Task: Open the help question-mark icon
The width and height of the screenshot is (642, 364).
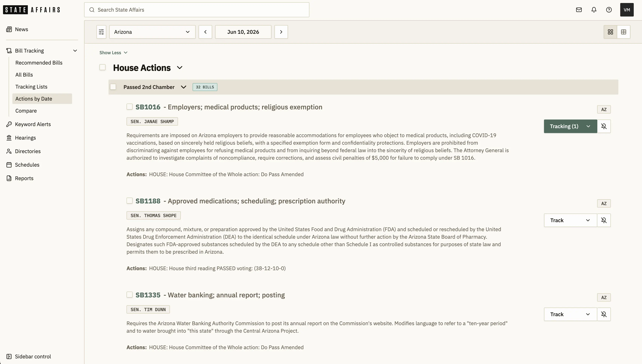Action: coord(609,10)
